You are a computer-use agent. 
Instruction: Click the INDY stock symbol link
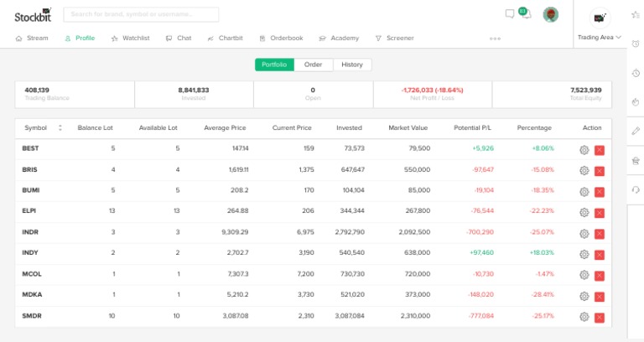tap(30, 252)
